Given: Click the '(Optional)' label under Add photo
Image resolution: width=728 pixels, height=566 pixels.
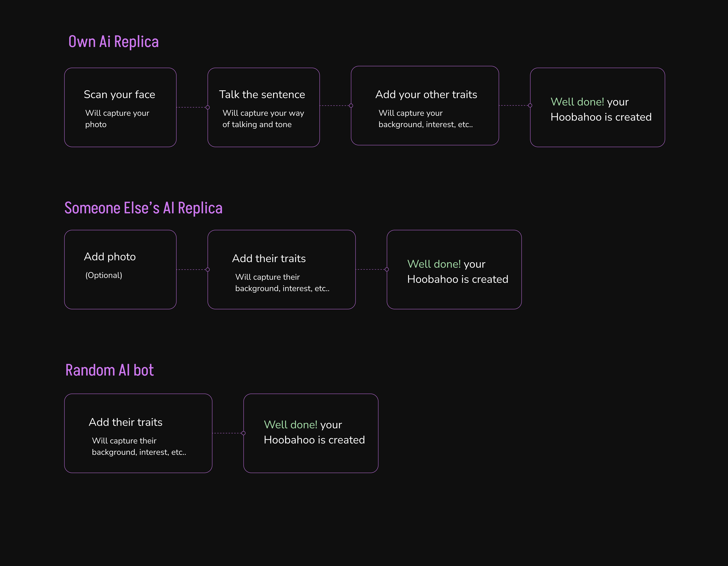Looking at the screenshot, I should point(104,275).
